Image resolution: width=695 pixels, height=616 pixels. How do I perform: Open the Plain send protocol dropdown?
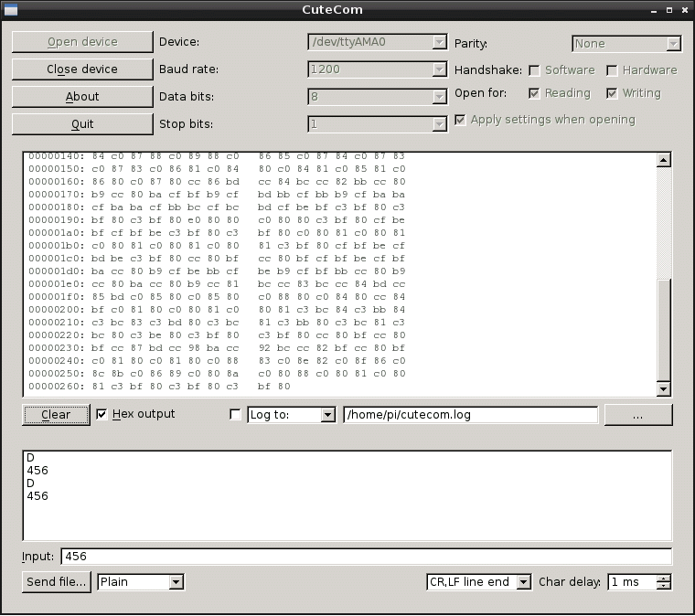[x=176, y=582]
